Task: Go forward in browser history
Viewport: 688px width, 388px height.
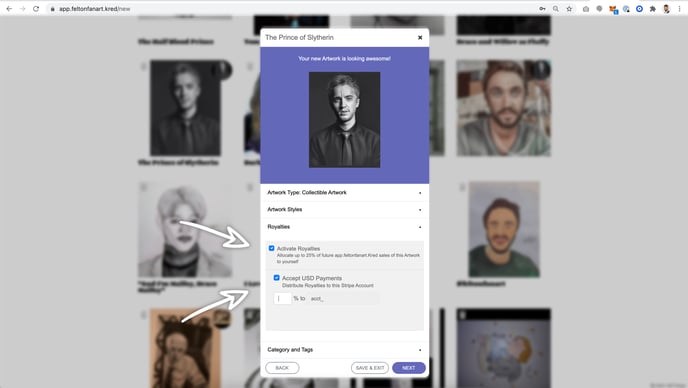Action: 23,9
